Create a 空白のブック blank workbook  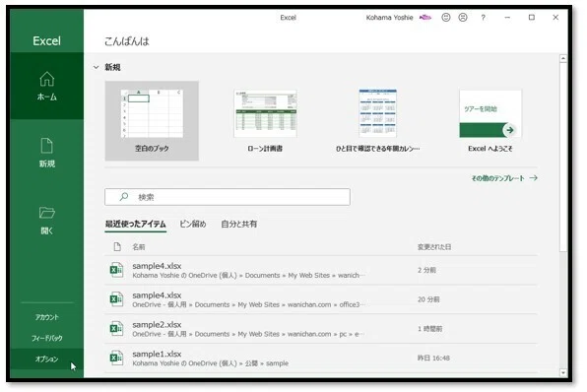[152, 120]
